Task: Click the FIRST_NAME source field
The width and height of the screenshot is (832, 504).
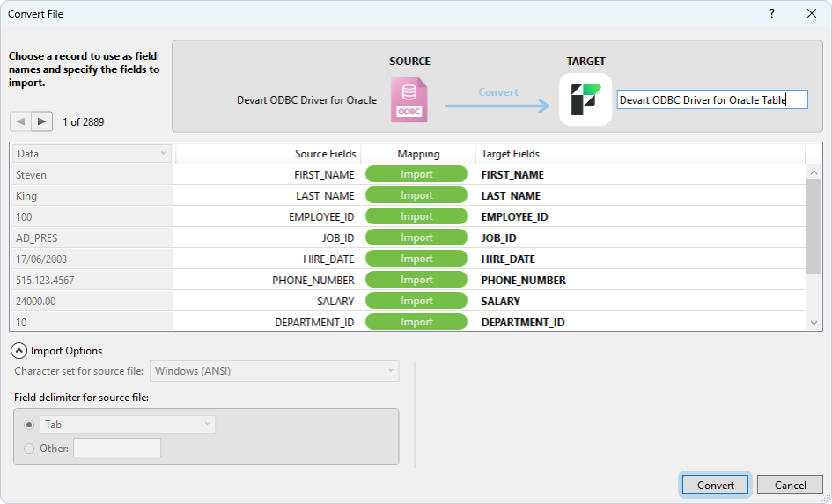Action: (x=324, y=175)
